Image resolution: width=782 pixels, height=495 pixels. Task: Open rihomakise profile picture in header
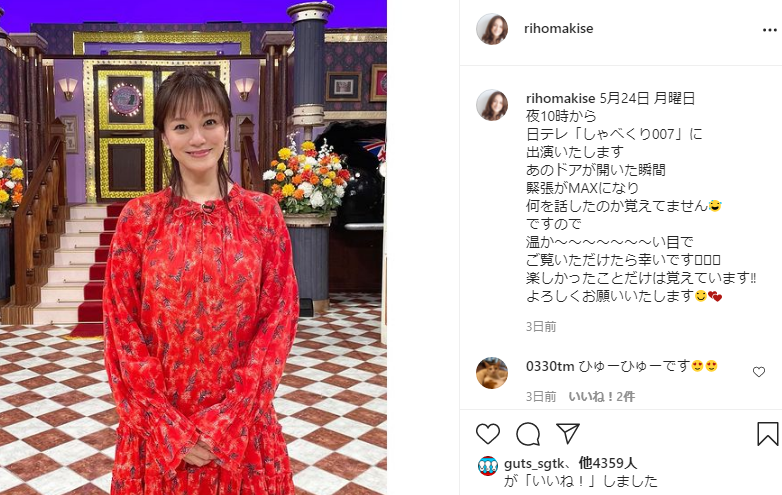(x=492, y=29)
